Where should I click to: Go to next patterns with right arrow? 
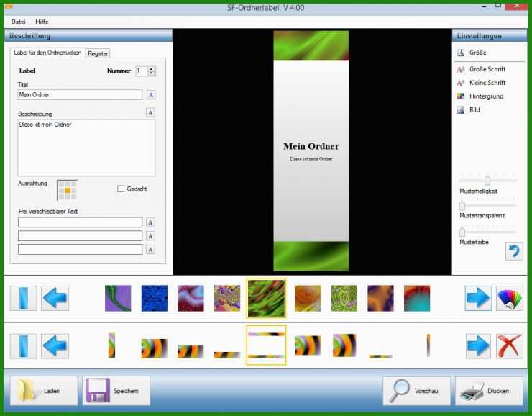[478, 298]
